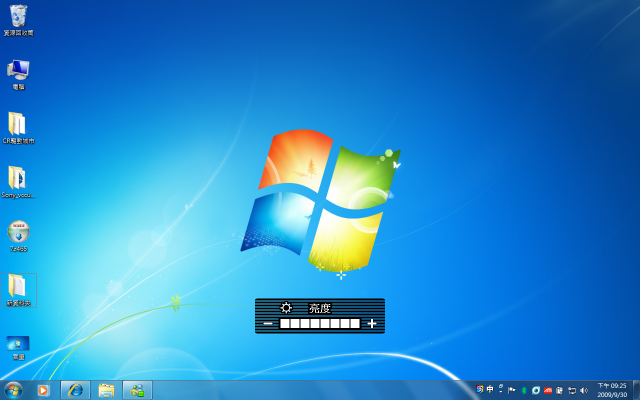Open Windows Explorer folder in taskbar
This screenshot has width=640, height=400.
coord(106,391)
